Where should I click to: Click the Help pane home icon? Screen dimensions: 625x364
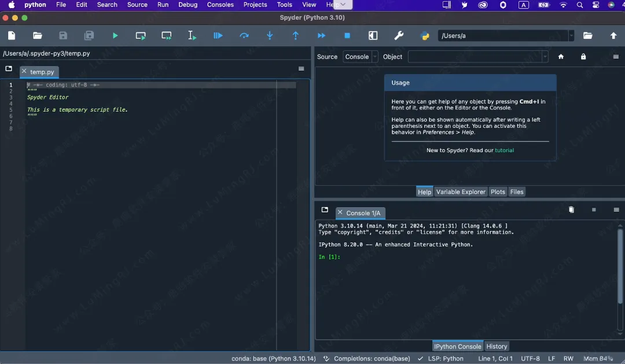click(x=561, y=57)
